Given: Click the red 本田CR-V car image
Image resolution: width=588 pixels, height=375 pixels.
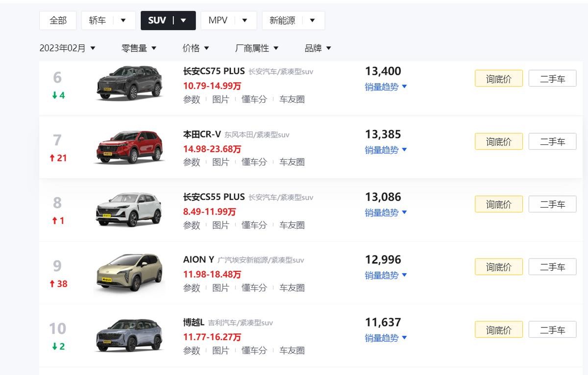Looking at the screenshot, I should tap(129, 146).
